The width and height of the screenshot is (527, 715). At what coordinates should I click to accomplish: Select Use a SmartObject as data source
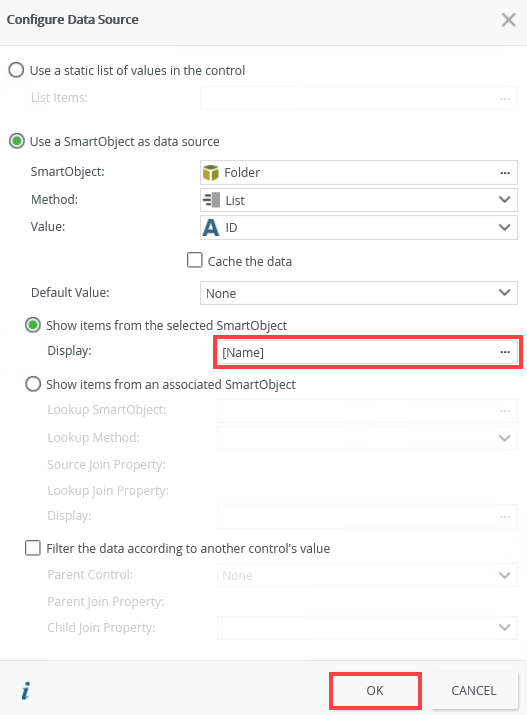point(17,141)
